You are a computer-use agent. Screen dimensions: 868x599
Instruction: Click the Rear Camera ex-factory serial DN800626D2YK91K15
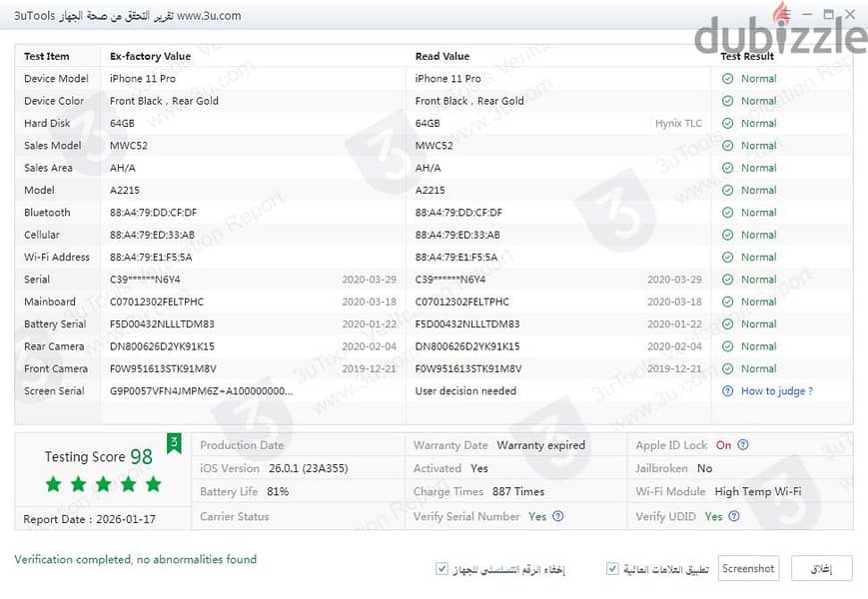pyautogui.click(x=162, y=346)
